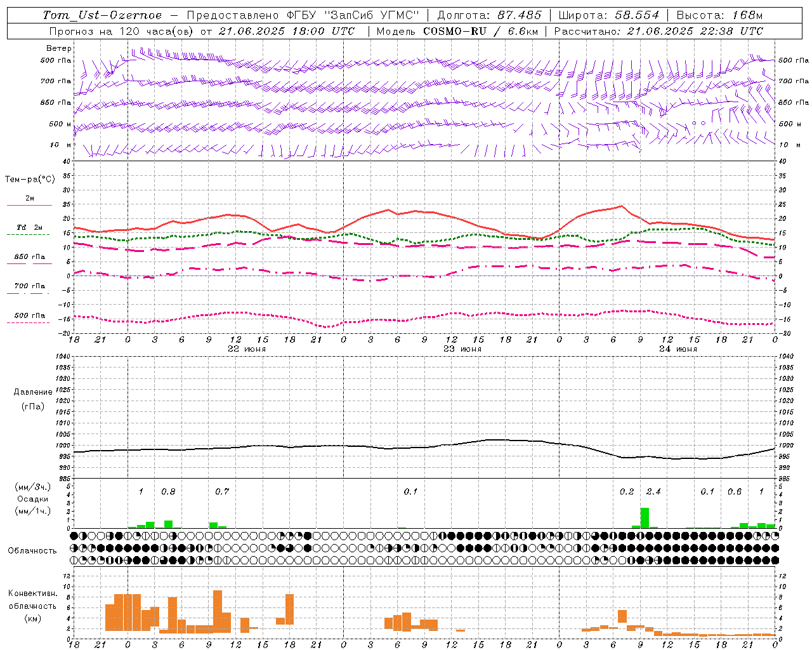
Task: Select the (мм/1ч.) precipitation unit label
Action: [32, 511]
